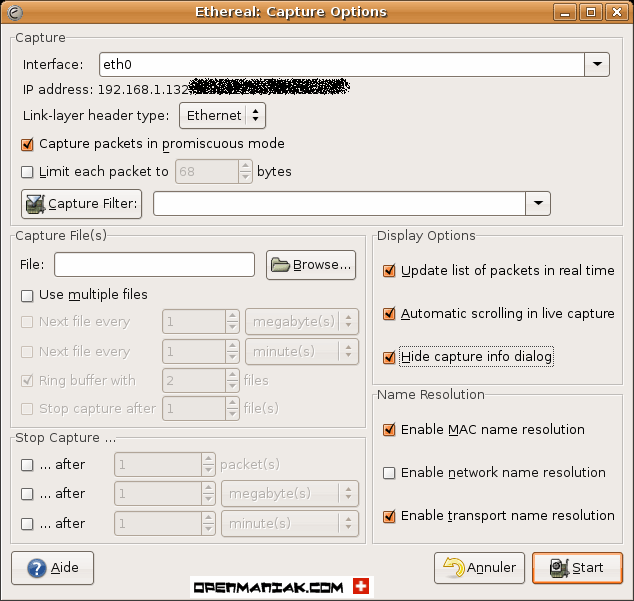Screen dimensions: 634x601
Task: Open the Stop Capture minute(s) unit dropdown
Action: 290,524
